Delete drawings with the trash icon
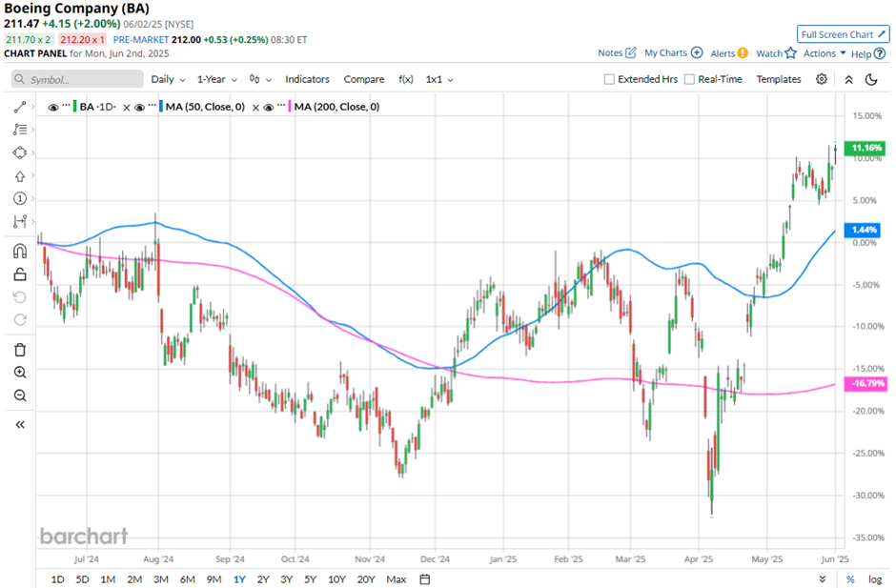The image size is (896, 588). coord(20,350)
